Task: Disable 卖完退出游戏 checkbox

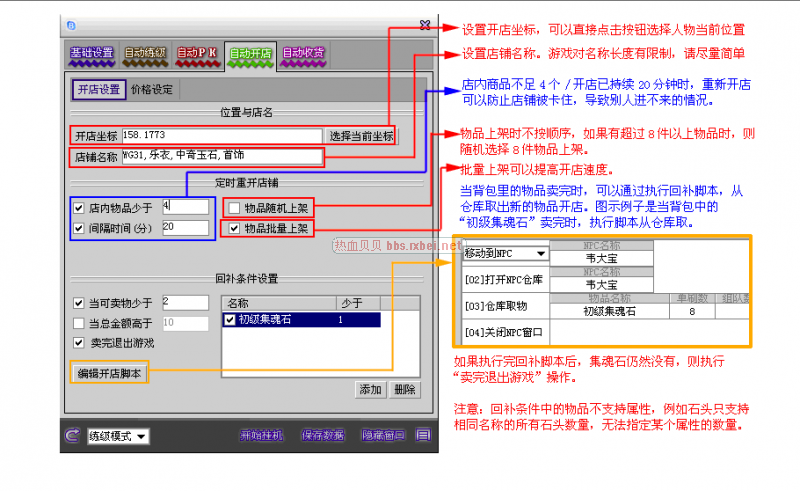Action: (x=79, y=343)
